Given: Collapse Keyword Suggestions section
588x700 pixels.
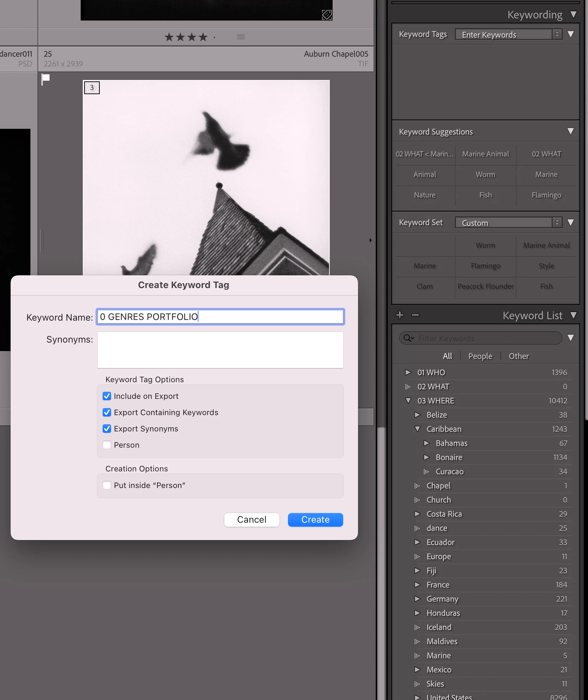Looking at the screenshot, I should tap(571, 131).
